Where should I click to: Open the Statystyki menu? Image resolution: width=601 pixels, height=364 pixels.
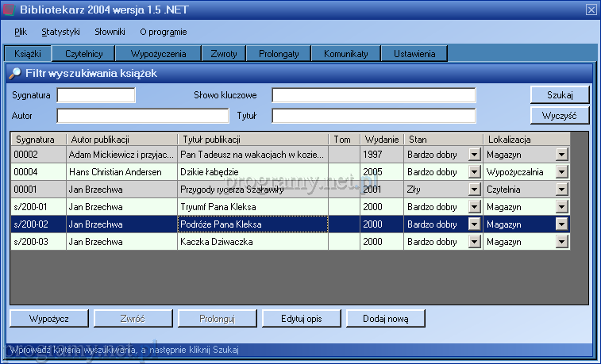click(61, 32)
